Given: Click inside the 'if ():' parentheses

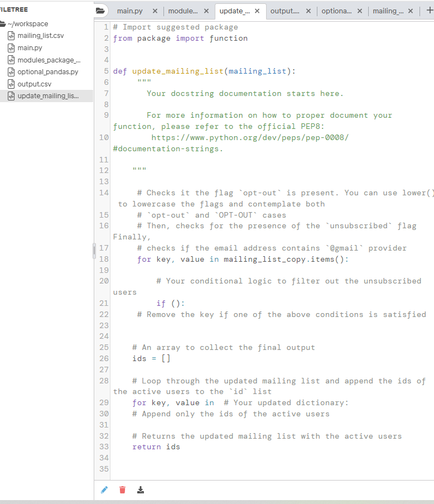Looking at the screenshot, I should point(176,304).
